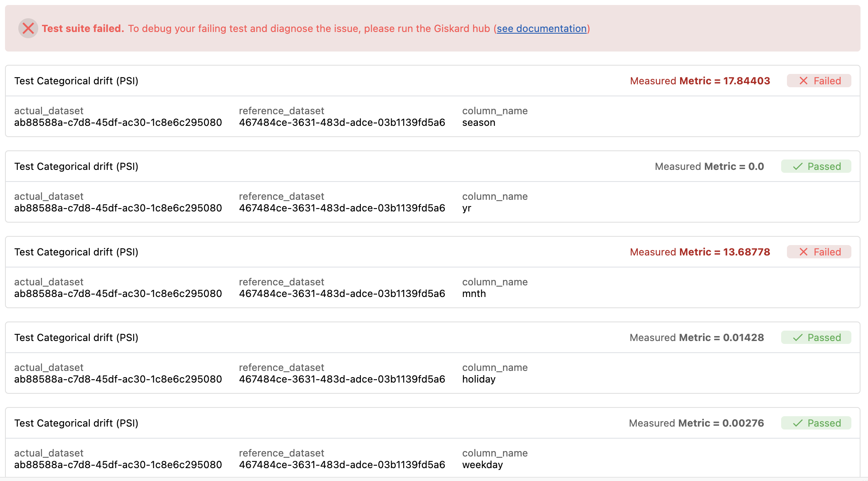Select the actual_dataset ID in the season test

pos(118,122)
